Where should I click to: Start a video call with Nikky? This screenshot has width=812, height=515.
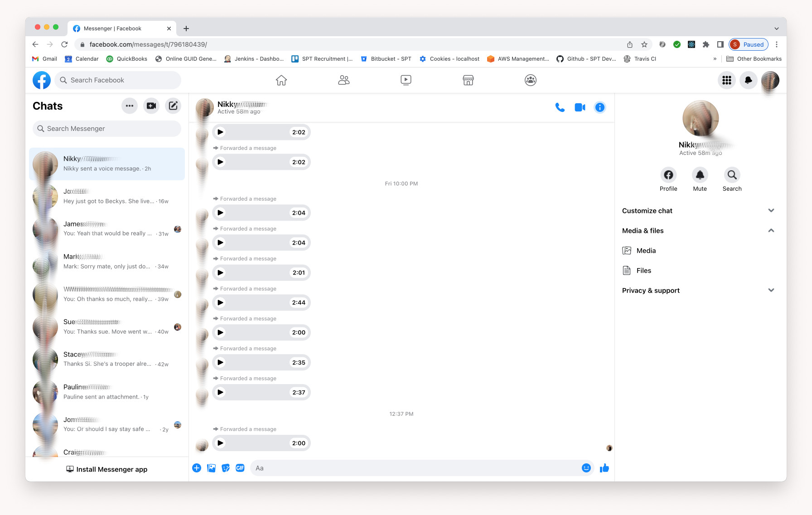[580, 107]
